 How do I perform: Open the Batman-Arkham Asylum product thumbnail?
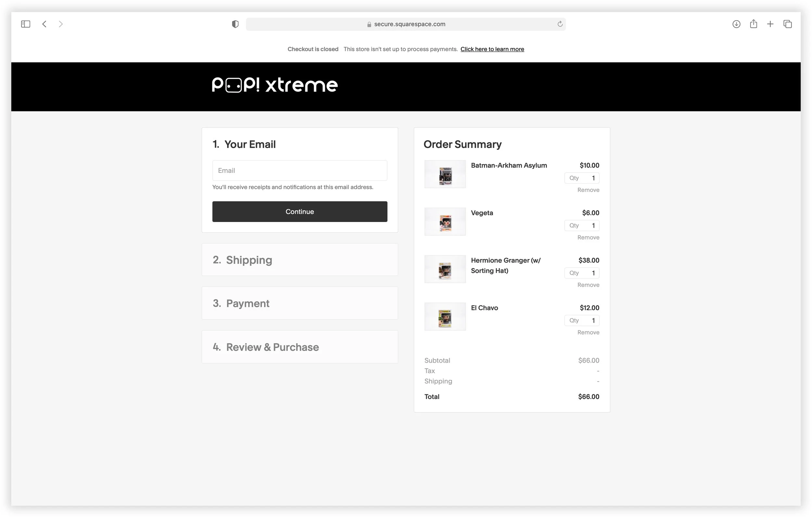445,174
